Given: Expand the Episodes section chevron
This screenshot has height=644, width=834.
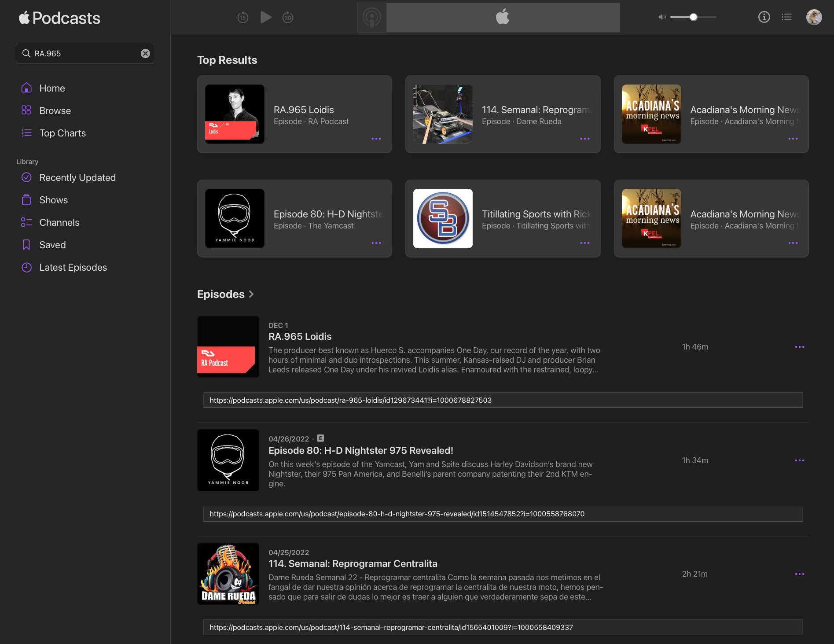Looking at the screenshot, I should click(251, 294).
